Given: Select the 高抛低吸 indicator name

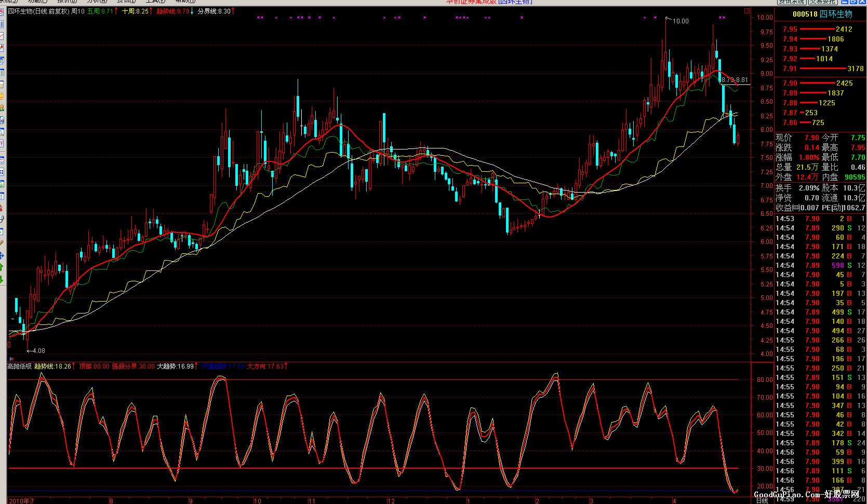Looking at the screenshot, I should [x=19, y=366].
